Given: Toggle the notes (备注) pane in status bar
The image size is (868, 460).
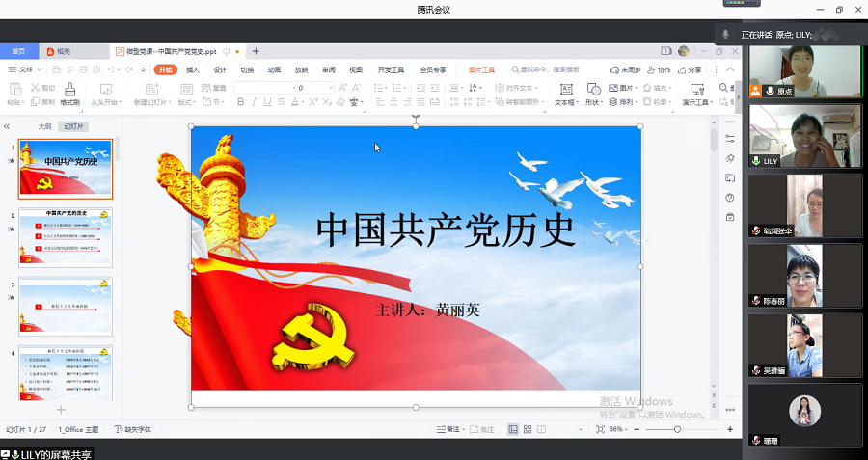Looking at the screenshot, I should coord(448,429).
